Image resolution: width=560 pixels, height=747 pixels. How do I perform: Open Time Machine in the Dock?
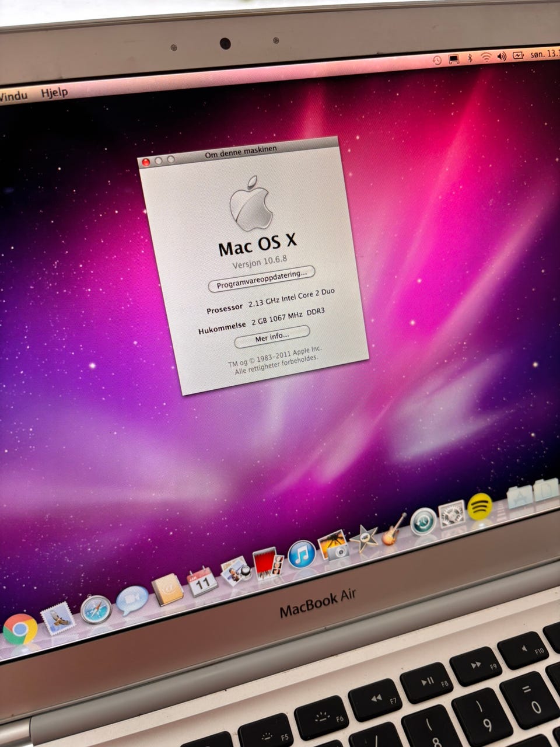[x=423, y=521]
